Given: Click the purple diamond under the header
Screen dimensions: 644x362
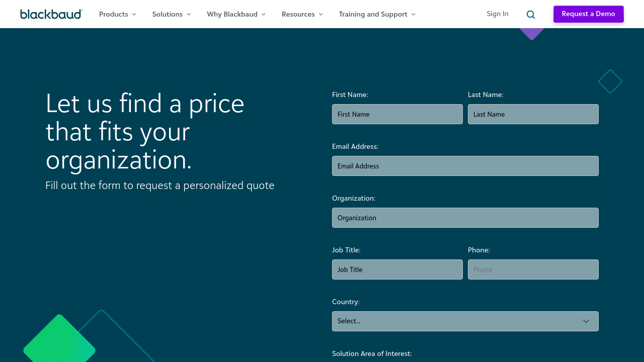Looking at the screenshot, I should [x=532, y=33].
